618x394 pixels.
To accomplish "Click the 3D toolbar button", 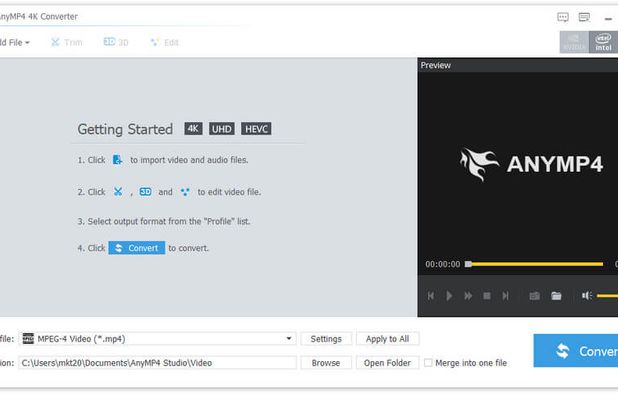I will [116, 42].
